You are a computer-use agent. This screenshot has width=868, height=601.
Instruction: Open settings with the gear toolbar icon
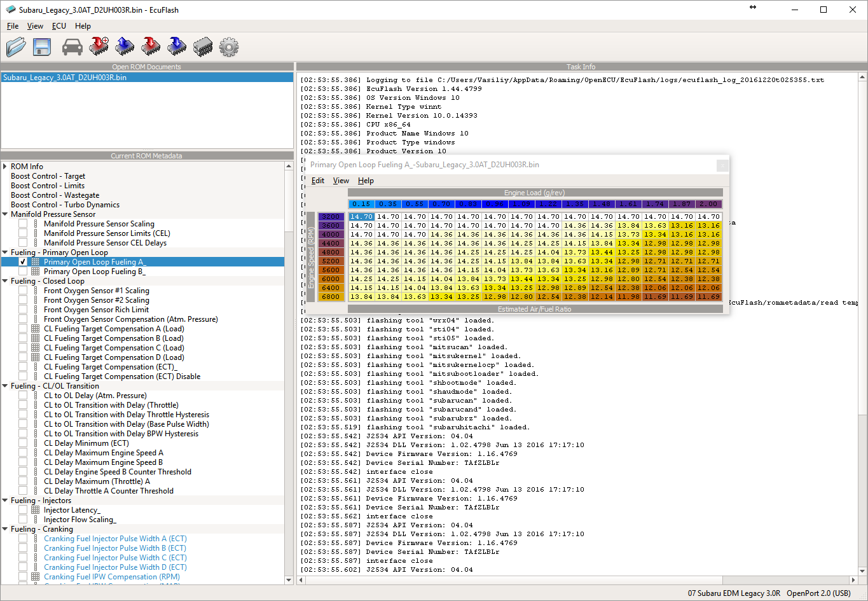229,46
